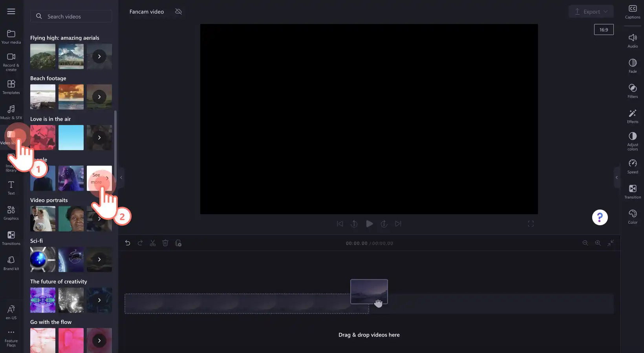See more Love is in the air videos
The image size is (644, 353).
click(99, 138)
